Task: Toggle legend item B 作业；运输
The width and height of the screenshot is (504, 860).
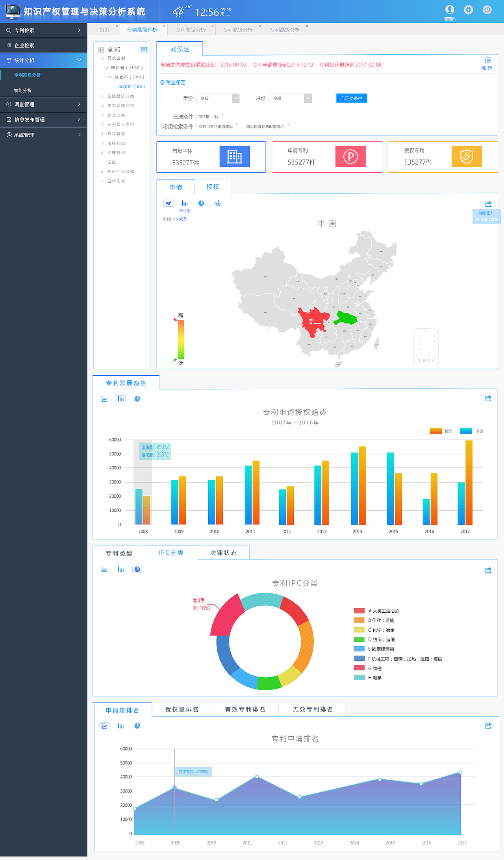Action: point(374,620)
